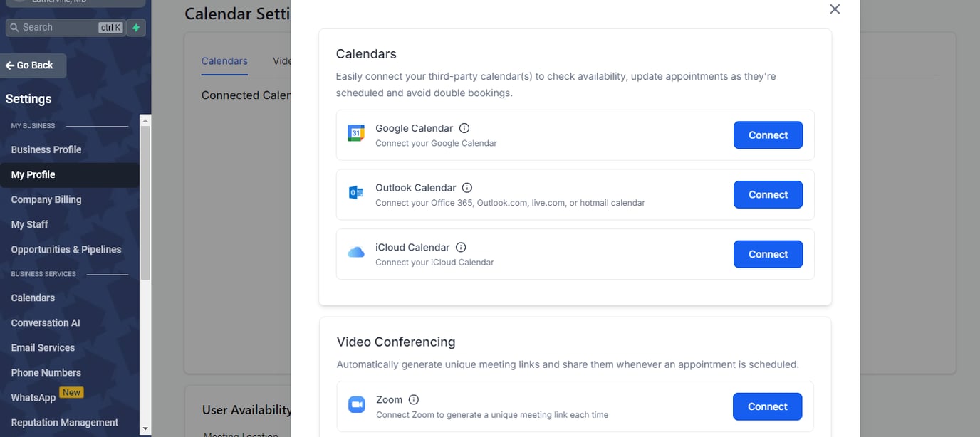The width and height of the screenshot is (980, 437).
Task: Click the Zoom camera icon
Action: (356, 404)
